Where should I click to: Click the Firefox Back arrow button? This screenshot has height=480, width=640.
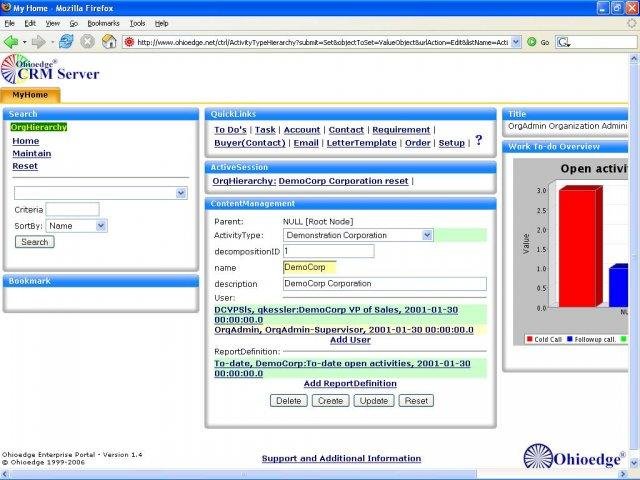tap(11, 42)
